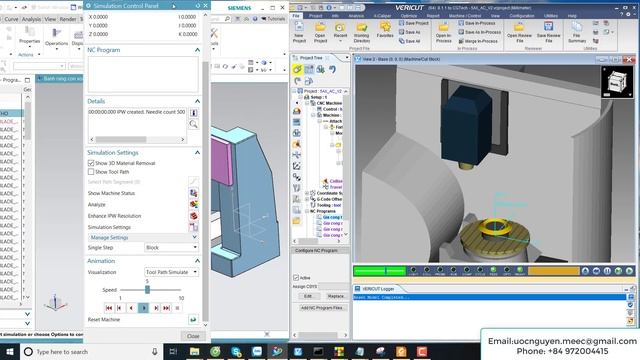This screenshot has height=360, width=640.
Task: Click VERICUT Pause simulation button
Action: [607, 271]
